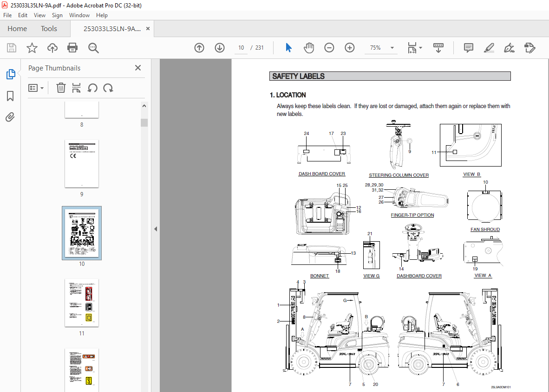
Task: Add bookmark star to file
Action: tap(32, 48)
